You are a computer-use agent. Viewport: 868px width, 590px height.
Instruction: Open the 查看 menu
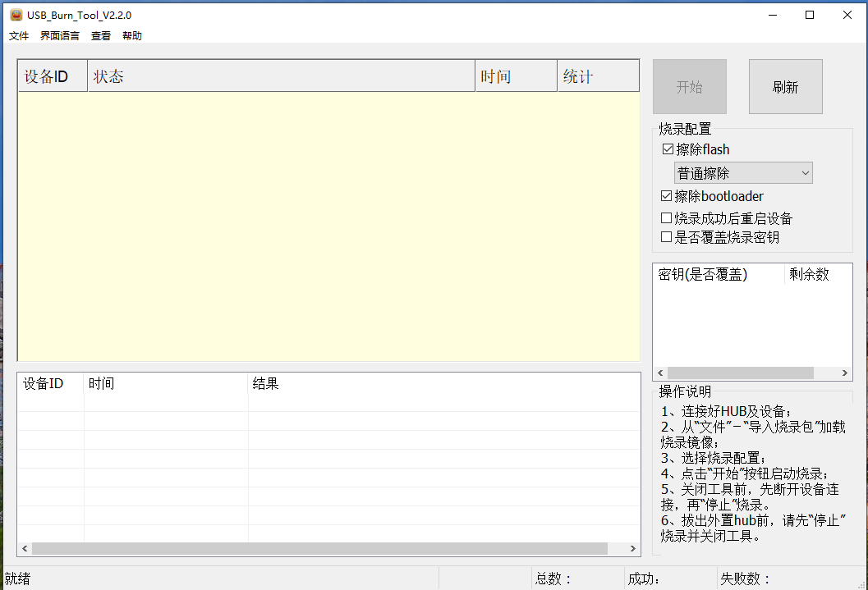tap(100, 35)
